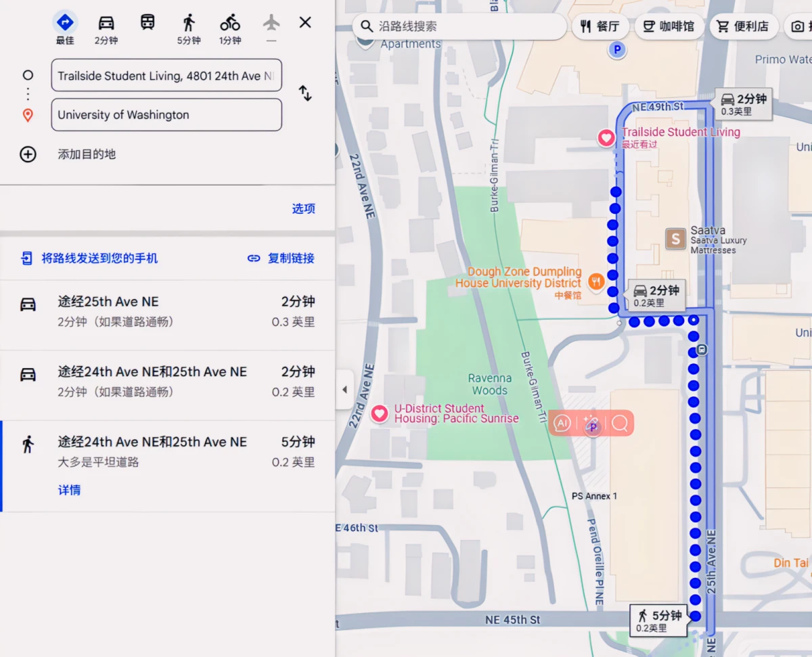Image resolution: width=812 pixels, height=657 pixels.
Task: Select walking travel mode
Action: coord(189,22)
